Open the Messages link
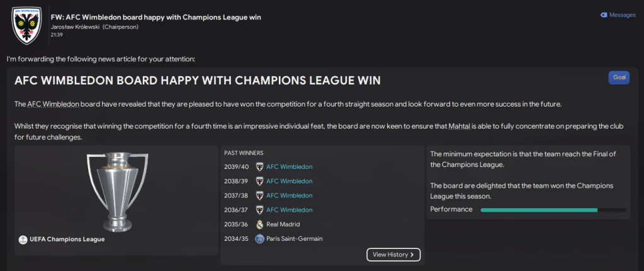This screenshot has width=644, height=271. [x=623, y=14]
